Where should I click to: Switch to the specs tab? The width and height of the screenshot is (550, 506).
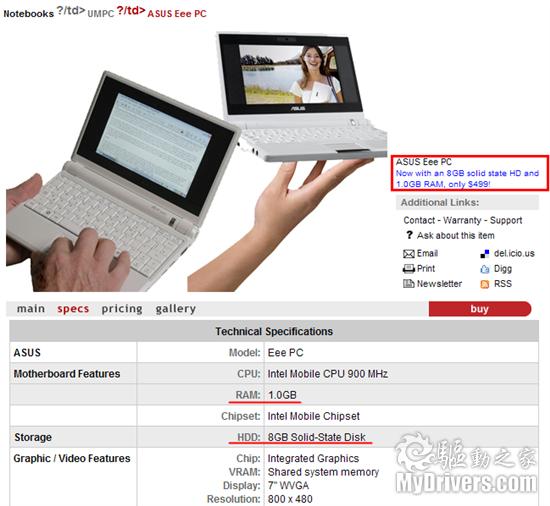point(73,309)
